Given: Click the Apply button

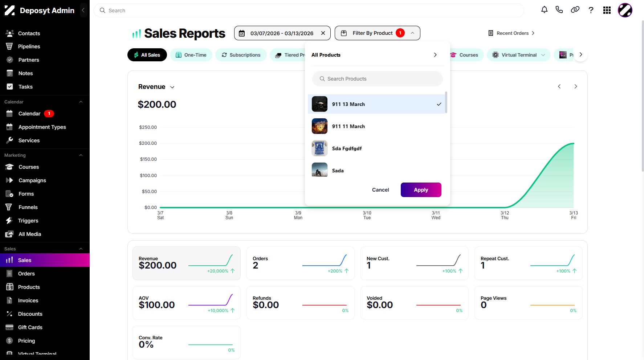Looking at the screenshot, I should click(421, 190).
